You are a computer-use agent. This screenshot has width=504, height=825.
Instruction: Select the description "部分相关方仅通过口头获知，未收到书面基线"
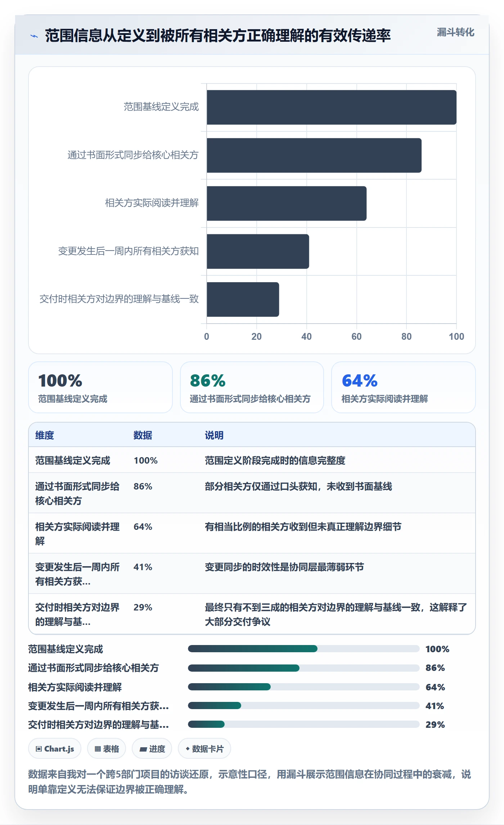[x=298, y=486]
